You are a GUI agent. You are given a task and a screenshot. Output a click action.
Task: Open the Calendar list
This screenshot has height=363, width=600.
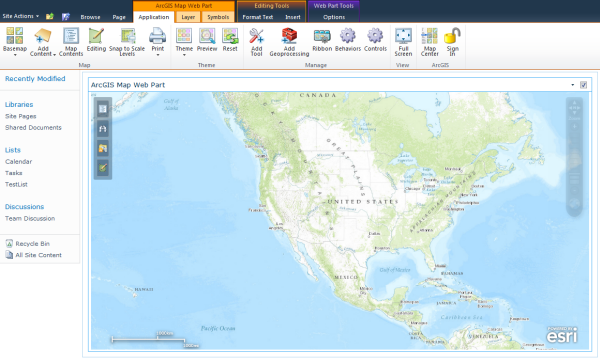pyautogui.click(x=18, y=162)
